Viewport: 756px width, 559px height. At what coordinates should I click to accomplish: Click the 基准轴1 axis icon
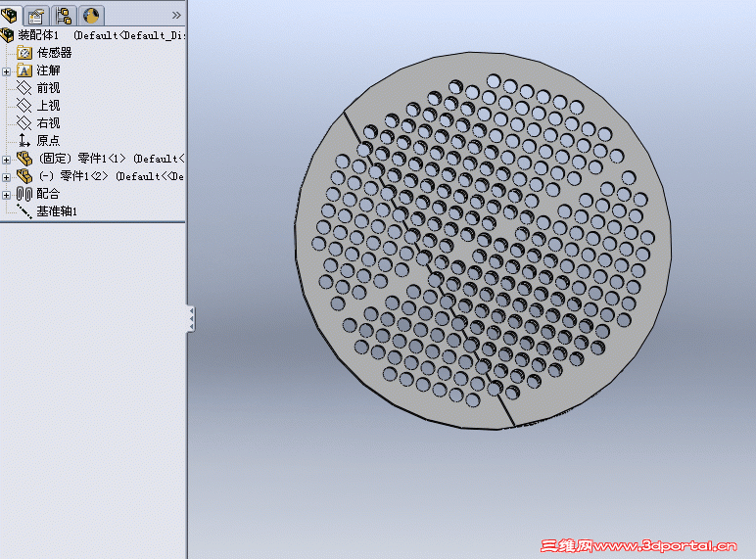[24, 211]
